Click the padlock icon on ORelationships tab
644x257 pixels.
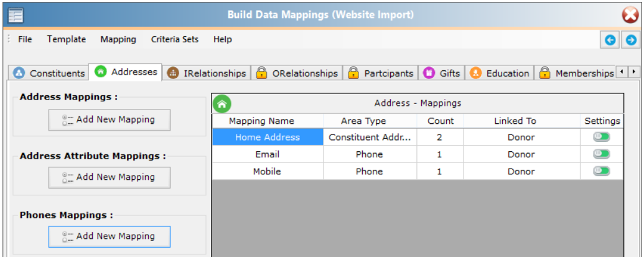pos(262,73)
